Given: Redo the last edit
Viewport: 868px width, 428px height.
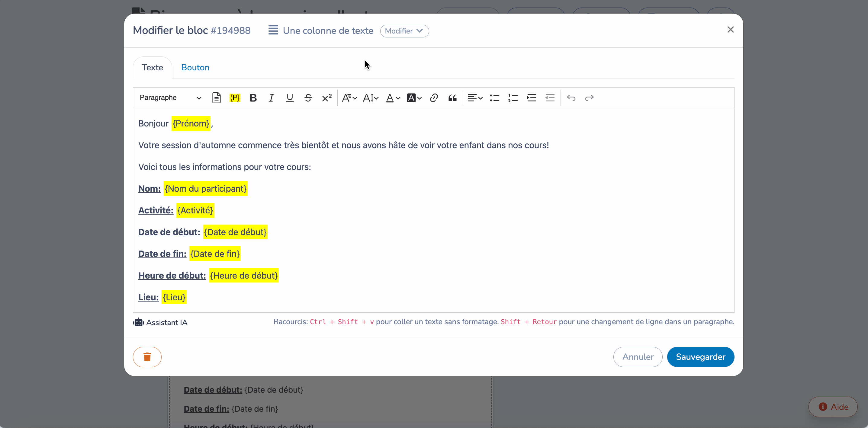Looking at the screenshot, I should click(589, 98).
